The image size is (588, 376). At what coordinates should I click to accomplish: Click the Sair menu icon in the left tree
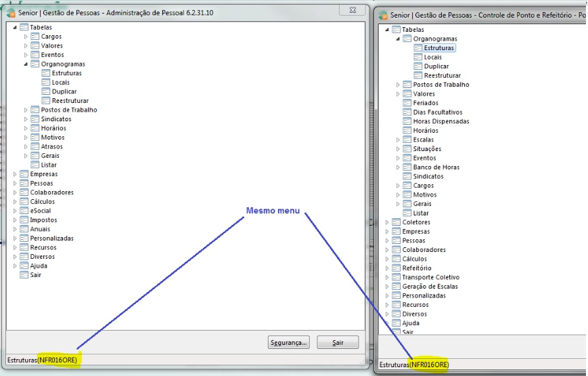click(24, 275)
